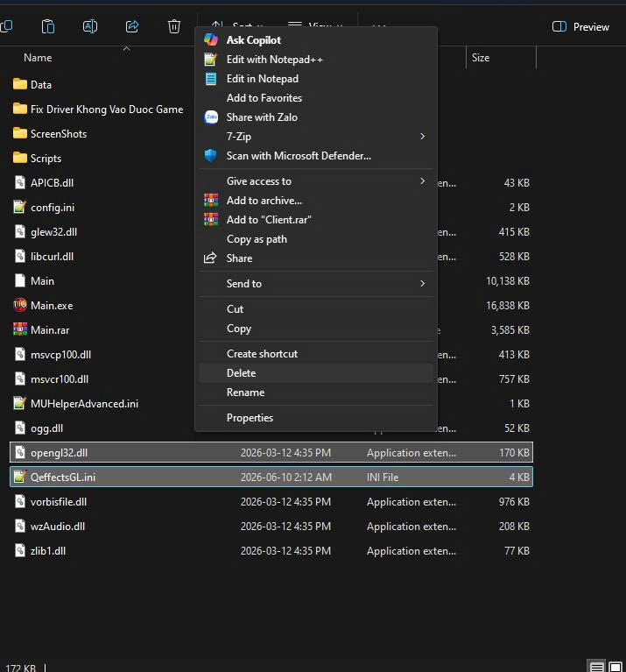Click the Rename toolbar icon

coord(90,26)
